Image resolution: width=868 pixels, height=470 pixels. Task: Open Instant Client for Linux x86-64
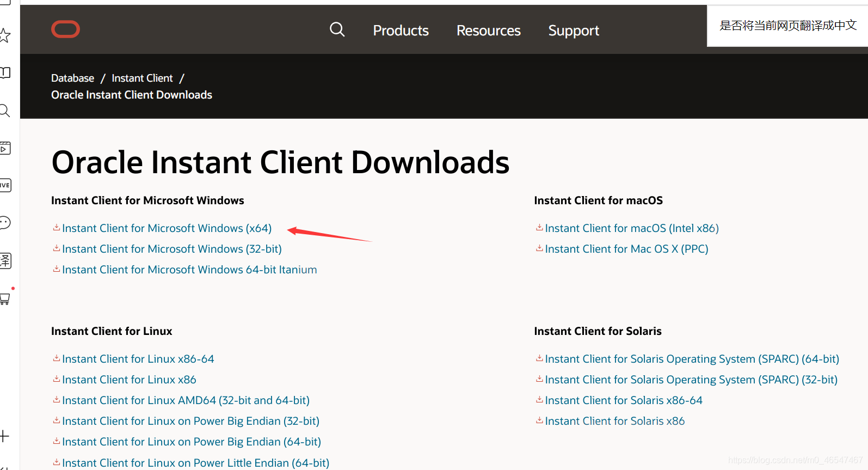point(138,359)
